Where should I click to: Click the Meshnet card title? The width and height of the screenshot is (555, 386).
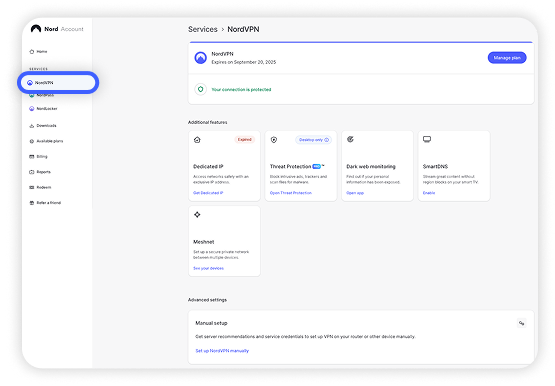[x=204, y=242]
